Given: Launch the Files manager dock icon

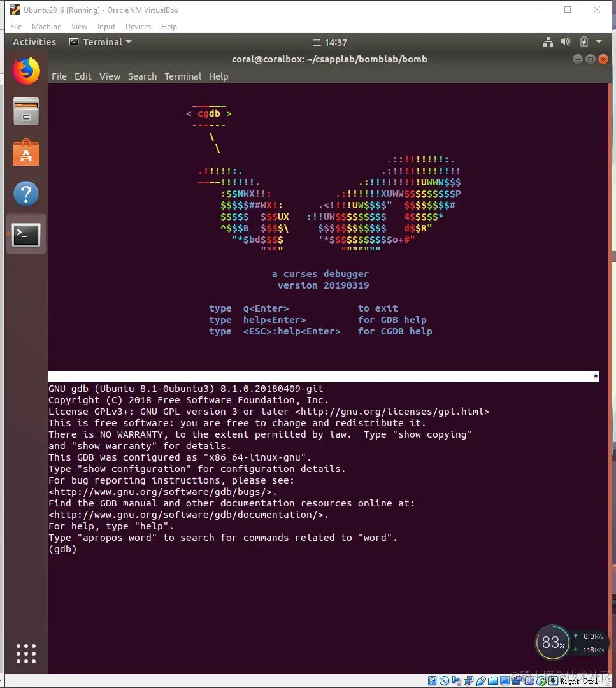Looking at the screenshot, I should [26, 111].
